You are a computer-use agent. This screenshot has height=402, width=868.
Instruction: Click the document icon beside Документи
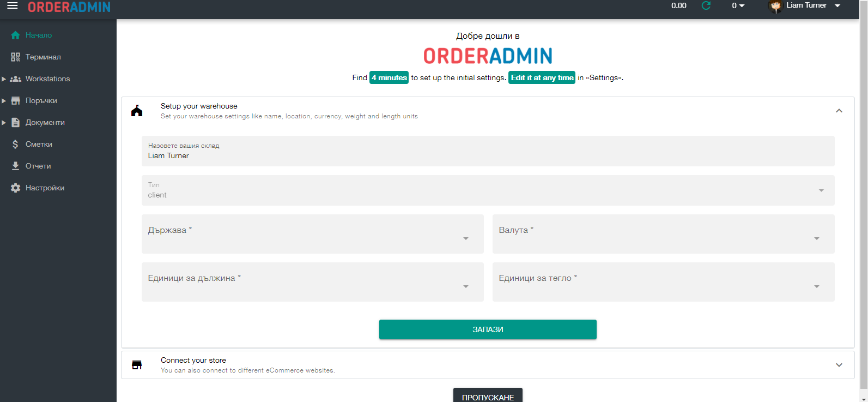15,122
